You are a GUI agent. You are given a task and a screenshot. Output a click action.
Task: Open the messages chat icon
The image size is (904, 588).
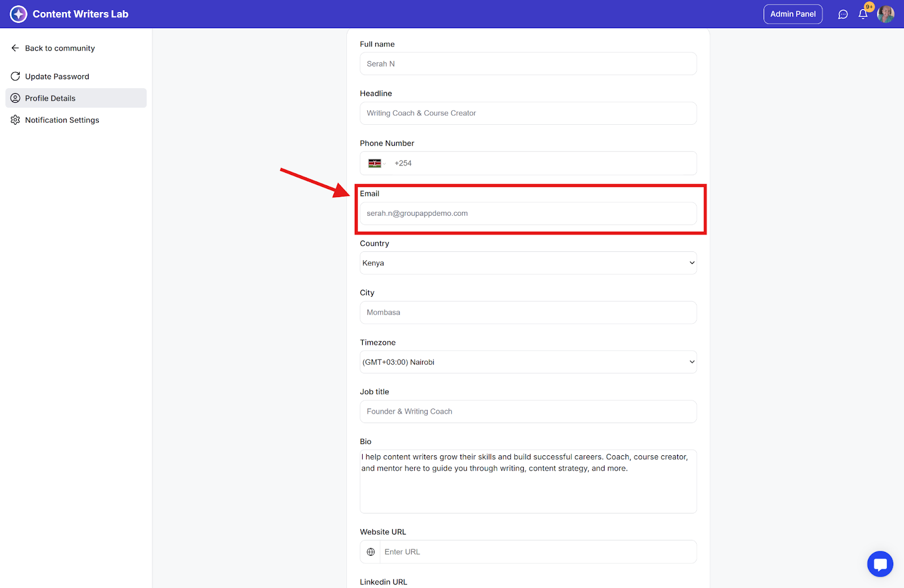pos(843,14)
